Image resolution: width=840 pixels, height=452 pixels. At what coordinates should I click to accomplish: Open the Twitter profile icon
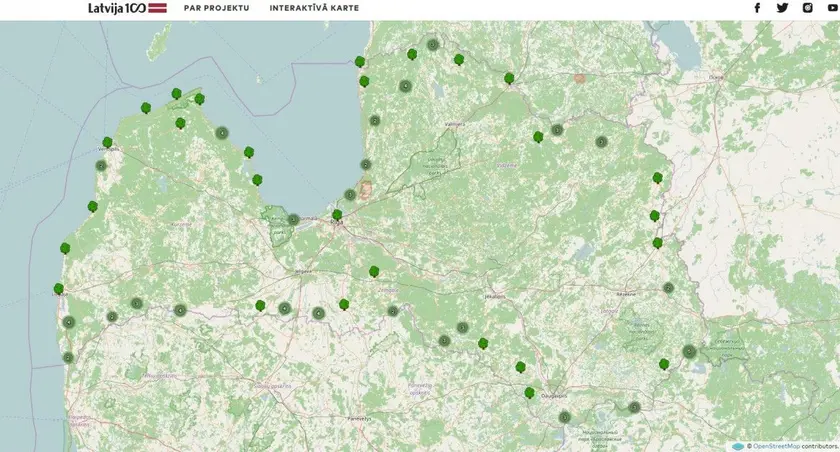pos(782,8)
